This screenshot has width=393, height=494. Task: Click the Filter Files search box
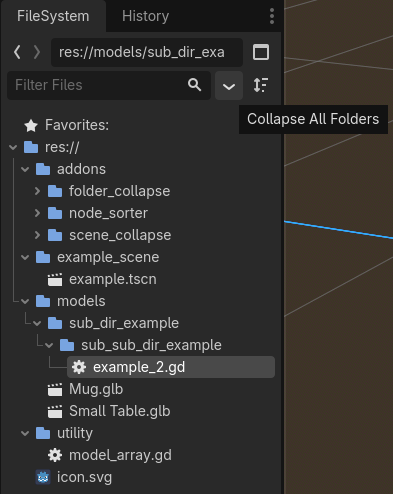pos(109,85)
